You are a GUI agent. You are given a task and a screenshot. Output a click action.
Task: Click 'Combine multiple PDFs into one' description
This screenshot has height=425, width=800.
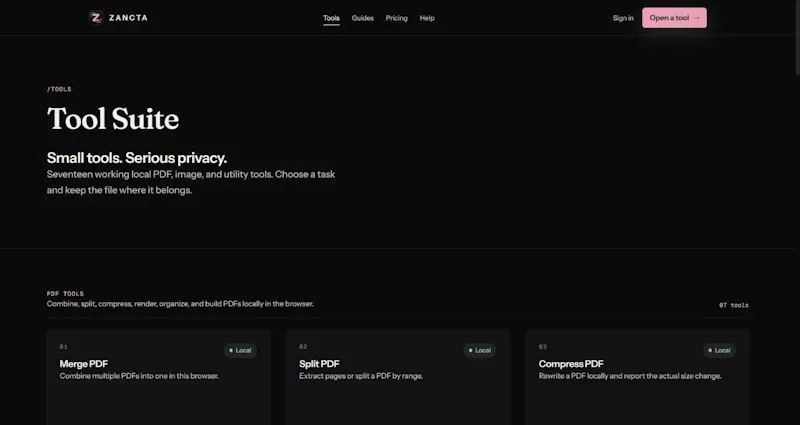[139, 376]
